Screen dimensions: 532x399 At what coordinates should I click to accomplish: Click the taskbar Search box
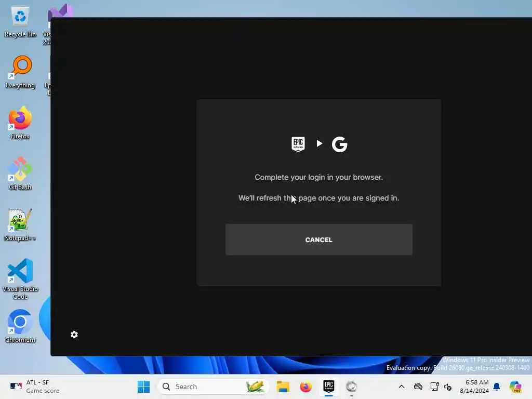(x=213, y=387)
